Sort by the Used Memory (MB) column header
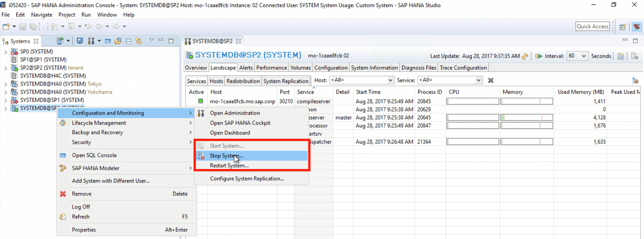Viewport: 644px width, 239px height. click(581, 92)
